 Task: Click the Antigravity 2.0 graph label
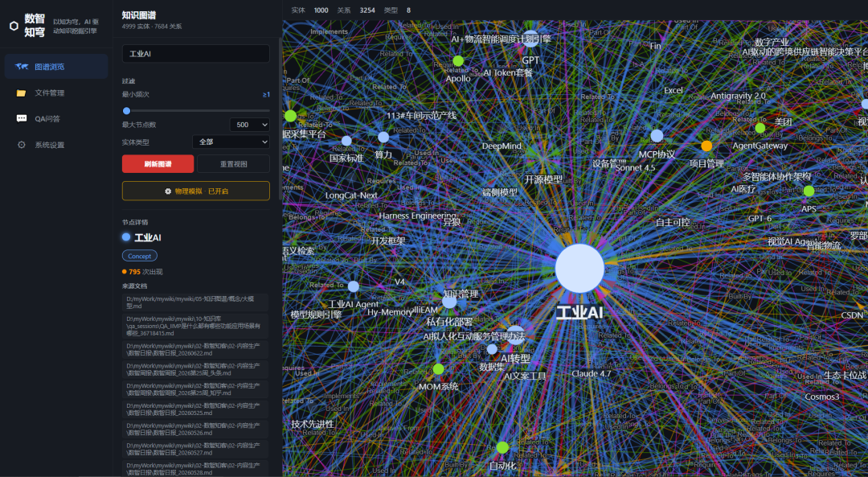pyautogui.click(x=738, y=96)
